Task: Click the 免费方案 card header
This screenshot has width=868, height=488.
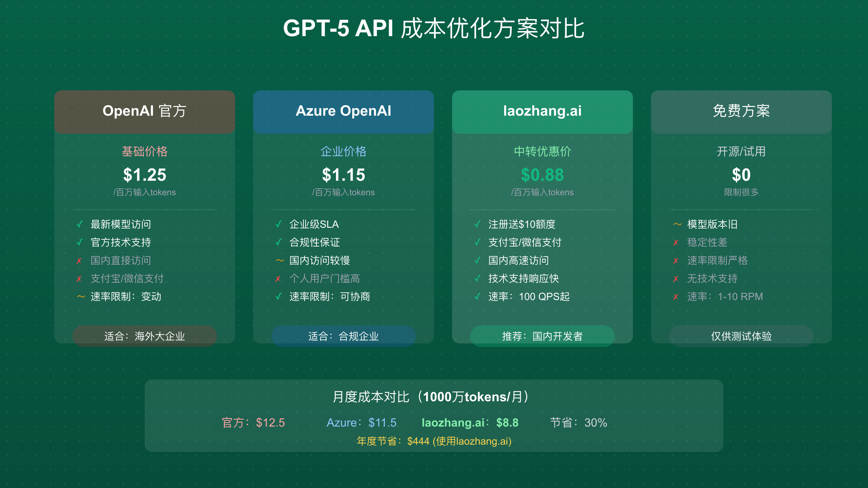Action: 741,112
